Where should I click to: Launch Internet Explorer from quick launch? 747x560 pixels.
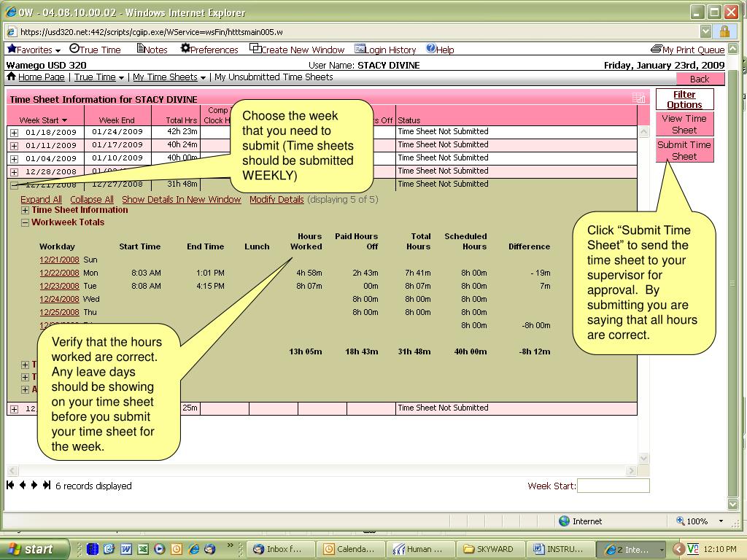[193, 549]
